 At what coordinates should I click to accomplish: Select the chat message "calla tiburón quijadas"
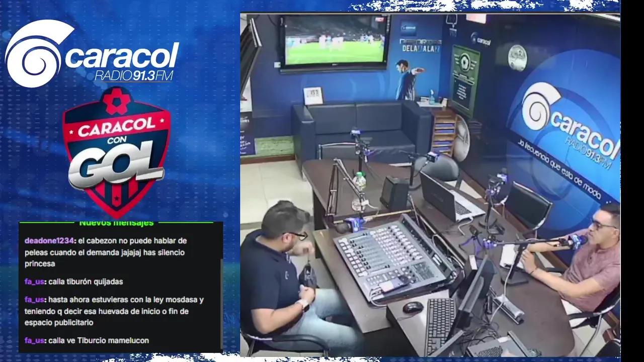[86, 282]
